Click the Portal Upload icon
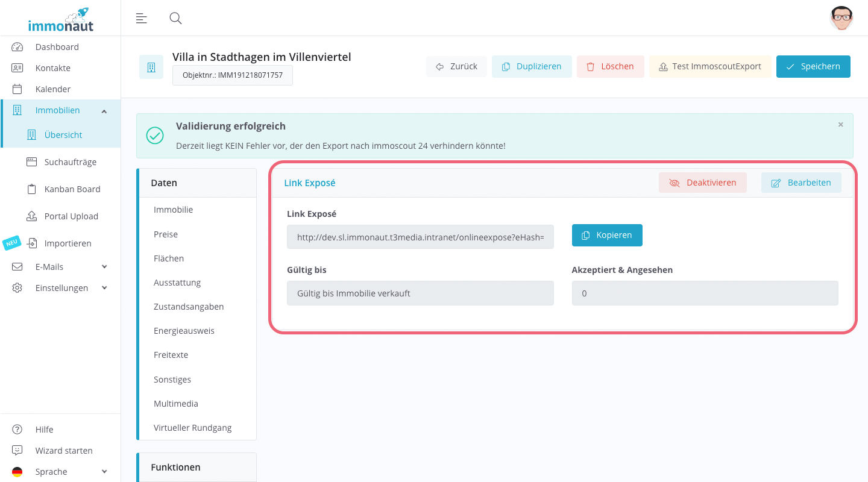This screenshot has height=482, width=868. 32,216
